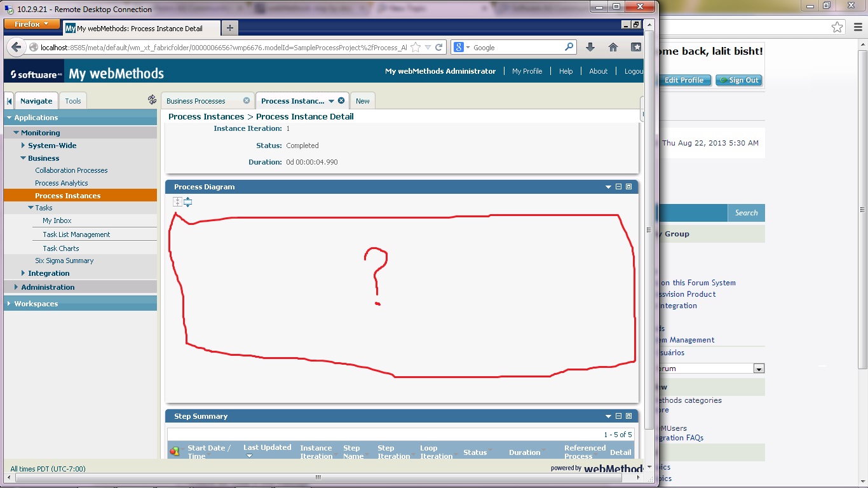Screen dimensions: 868x488
Task: Open the Process Diagram panel menu arrow
Action: click(x=609, y=187)
